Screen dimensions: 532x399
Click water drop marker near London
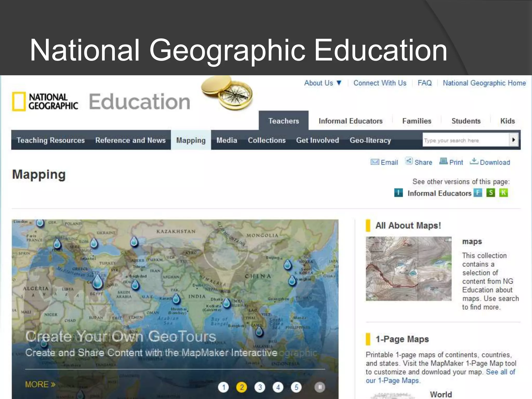tap(40, 223)
